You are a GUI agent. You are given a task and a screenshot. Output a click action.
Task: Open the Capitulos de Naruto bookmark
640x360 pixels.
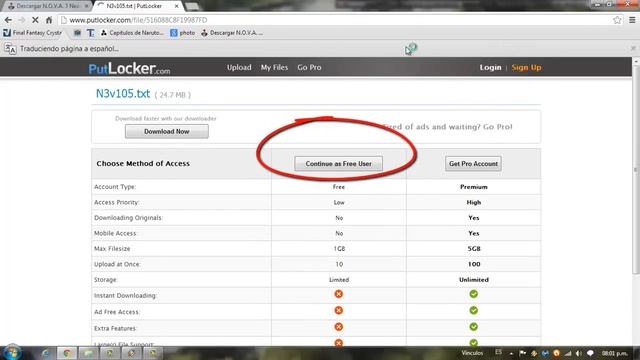tap(132, 33)
